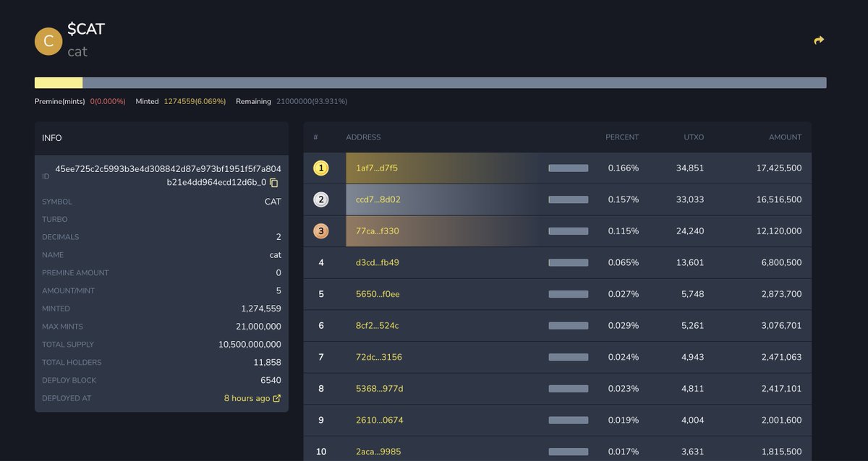Copy the token ID with copy icon
This screenshot has height=461, width=868.
tap(274, 183)
